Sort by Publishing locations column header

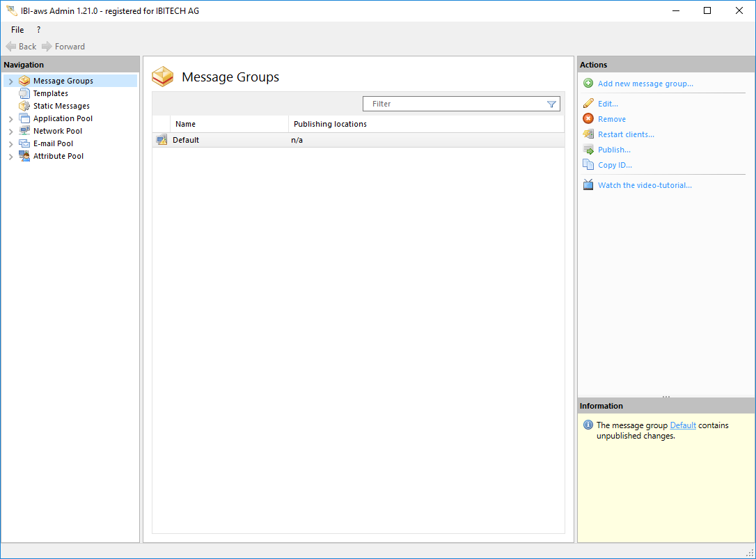(x=330, y=124)
